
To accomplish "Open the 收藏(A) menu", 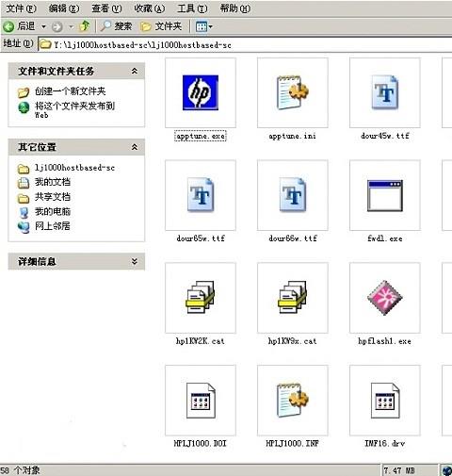I will 150,8.
